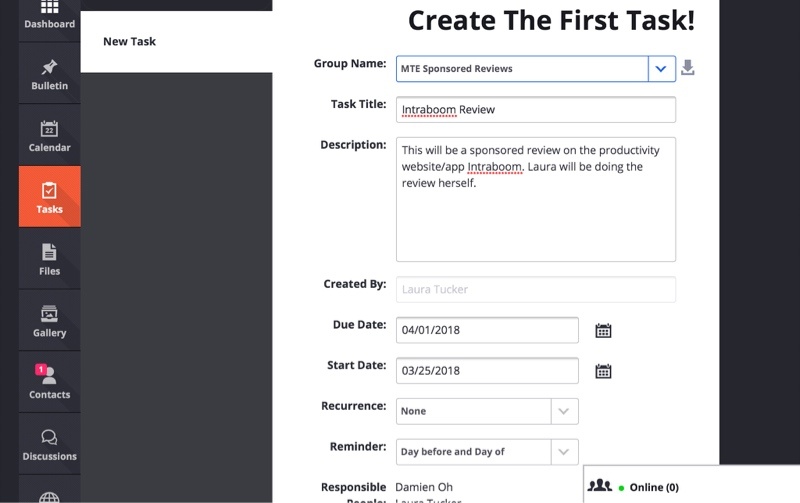
Task: Open the Gallery section
Action: pos(49,320)
